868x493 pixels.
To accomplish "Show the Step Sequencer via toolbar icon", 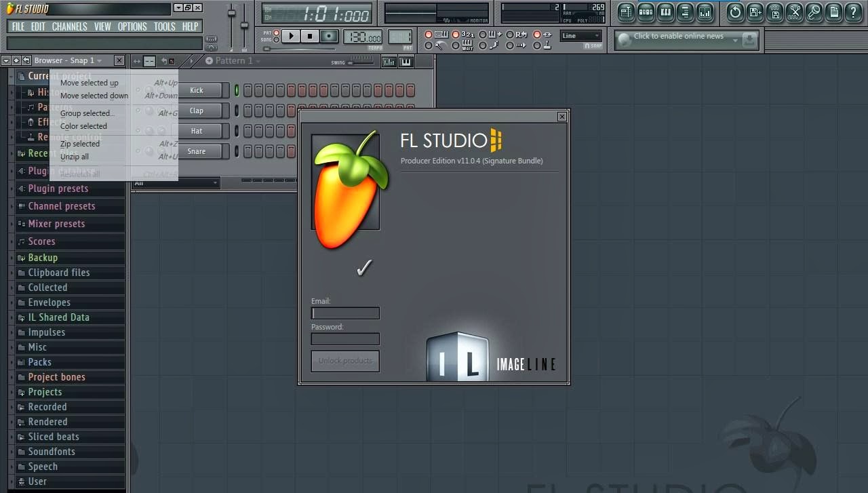I will point(646,12).
